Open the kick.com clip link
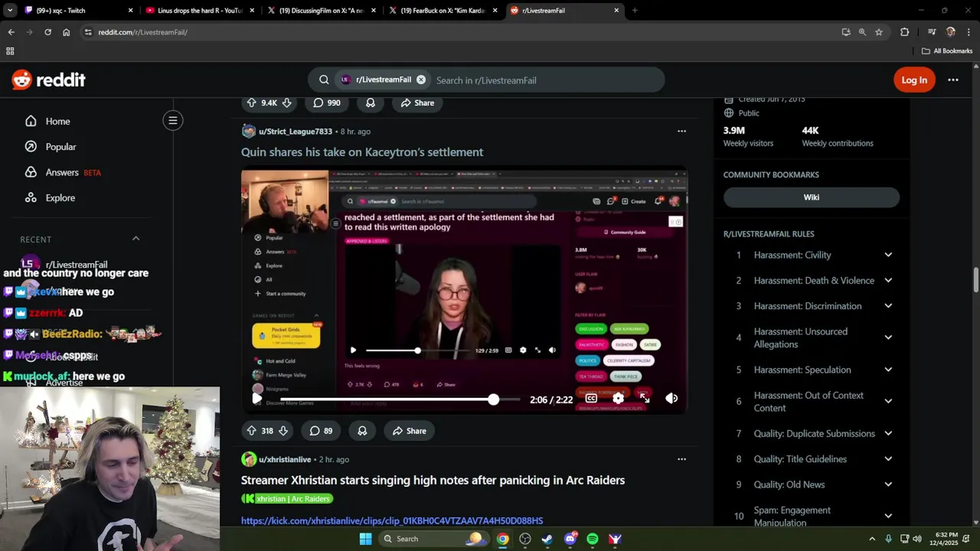 (x=392, y=520)
